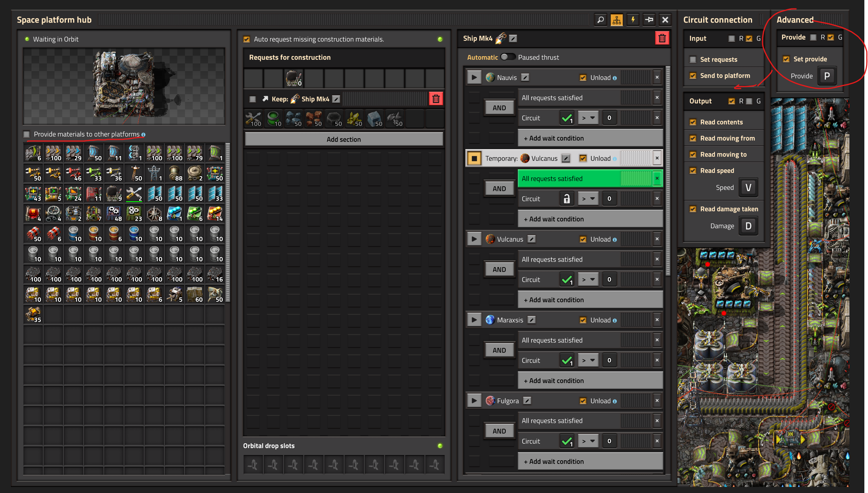Toggle the Unload checkbox for Maraxsis
Image resolution: width=868 pixels, height=493 pixels.
click(x=583, y=320)
